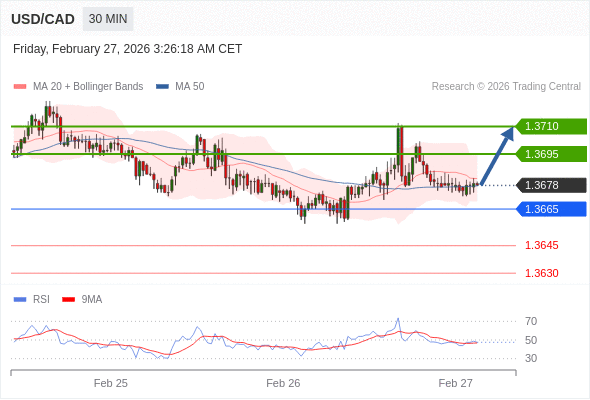Screen dimensions: 590x400
Task: Click the 1.3630 support level label
Action: (541, 273)
